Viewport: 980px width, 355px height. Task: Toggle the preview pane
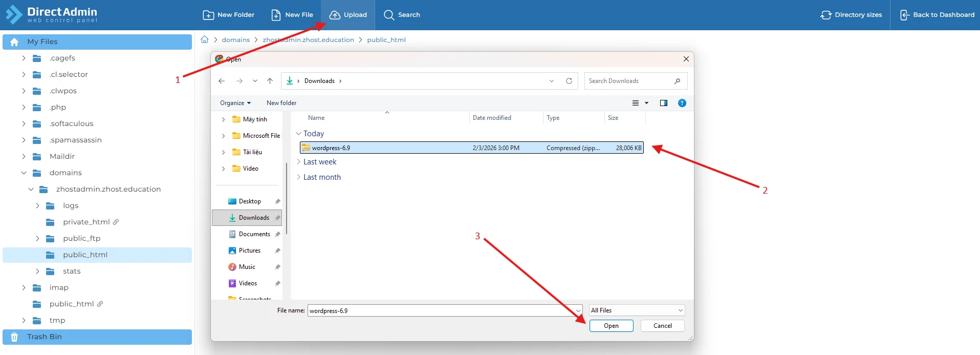[x=664, y=103]
